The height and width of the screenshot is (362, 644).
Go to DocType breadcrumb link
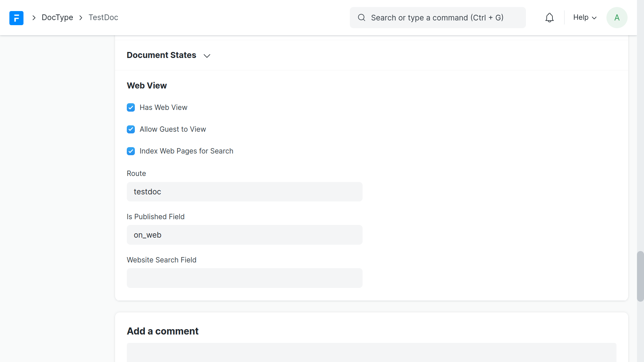pyautogui.click(x=57, y=18)
